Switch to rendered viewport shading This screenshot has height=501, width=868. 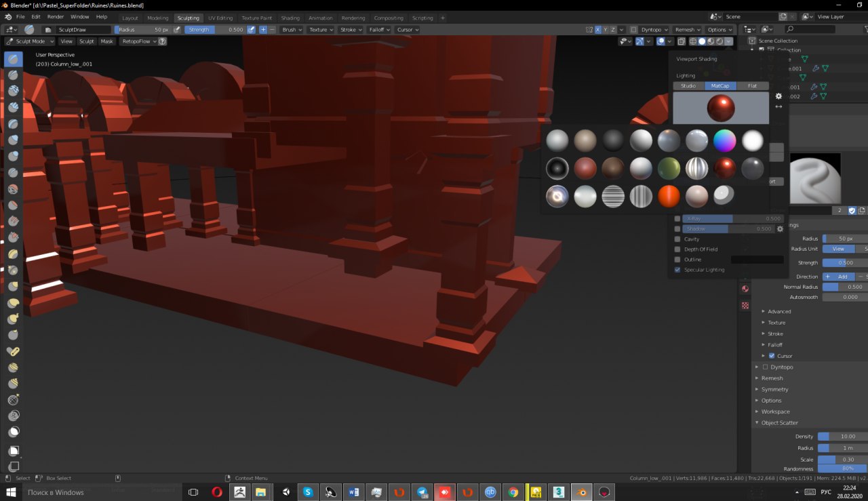(719, 41)
